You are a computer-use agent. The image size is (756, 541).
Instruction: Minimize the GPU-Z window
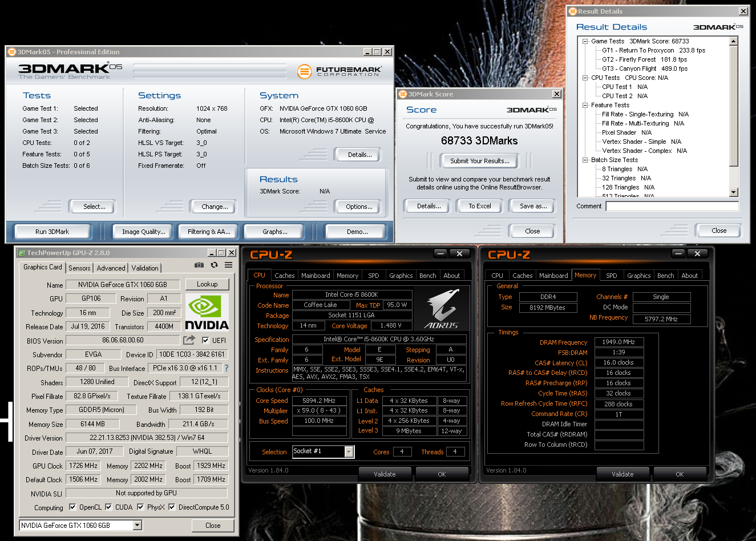tap(212, 253)
